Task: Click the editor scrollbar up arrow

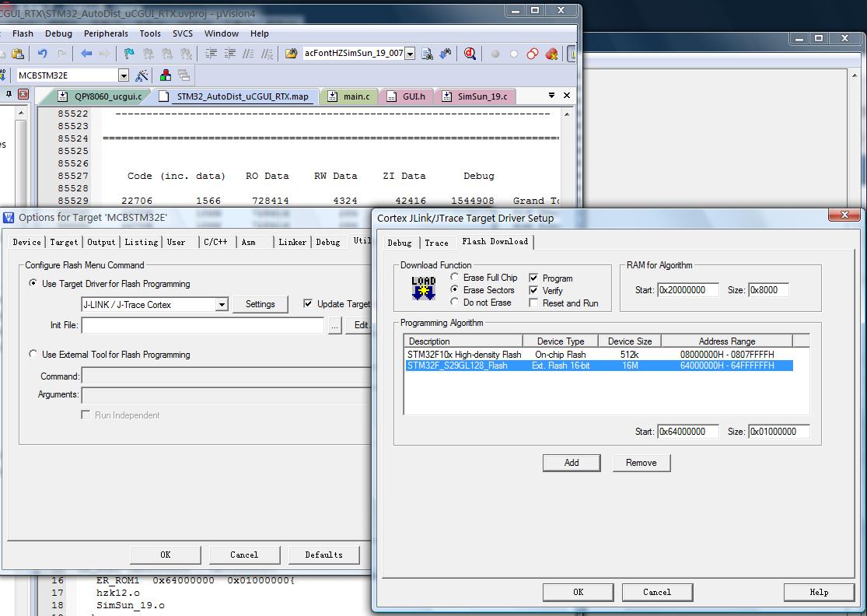Action: [567, 114]
